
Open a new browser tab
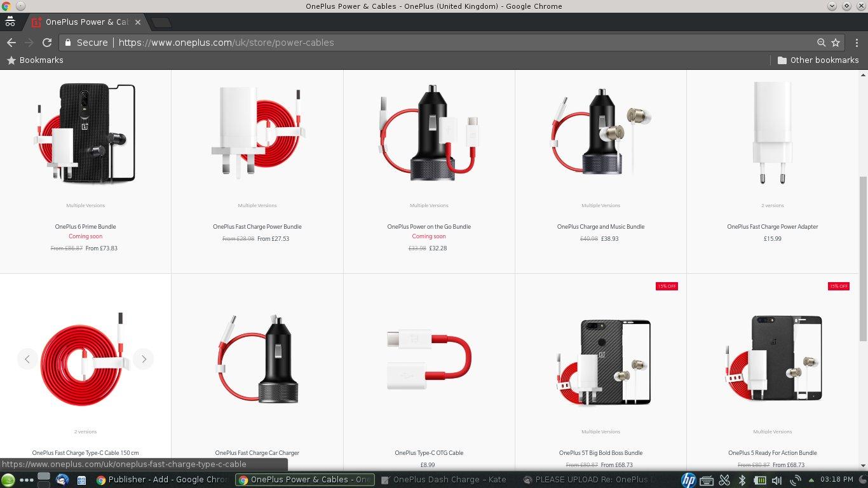click(x=162, y=22)
